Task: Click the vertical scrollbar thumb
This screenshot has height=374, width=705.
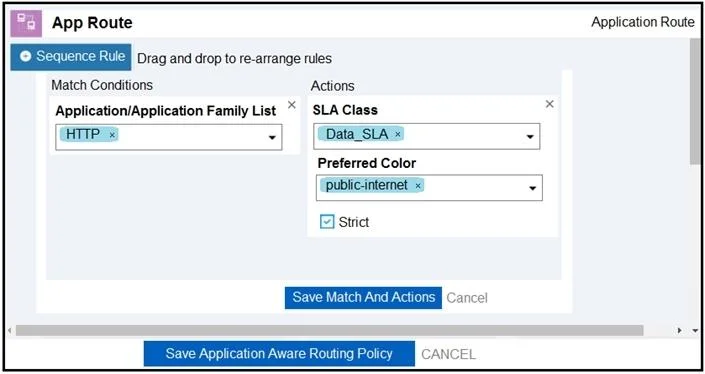Action: coord(695,102)
